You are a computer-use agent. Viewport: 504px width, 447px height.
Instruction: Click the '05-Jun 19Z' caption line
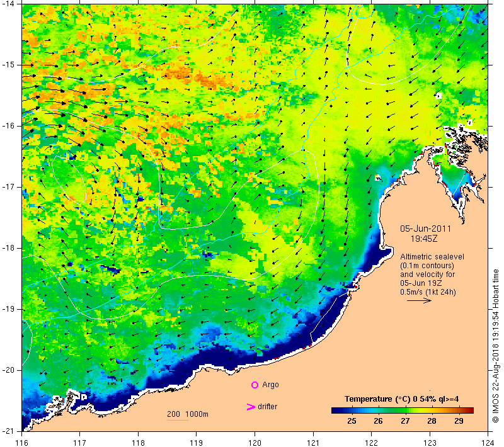pos(421,283)
